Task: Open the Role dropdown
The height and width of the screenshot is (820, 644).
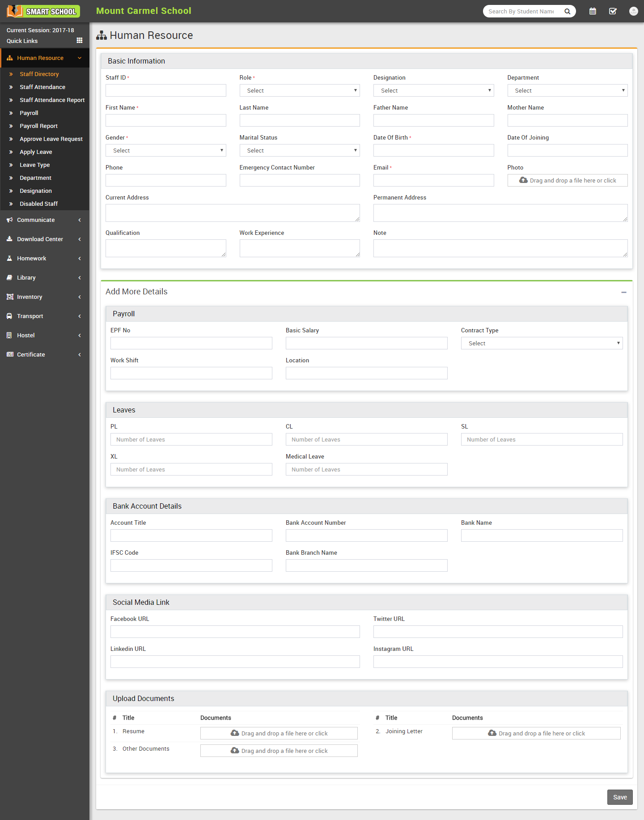Action: click(x=300, y=90)
